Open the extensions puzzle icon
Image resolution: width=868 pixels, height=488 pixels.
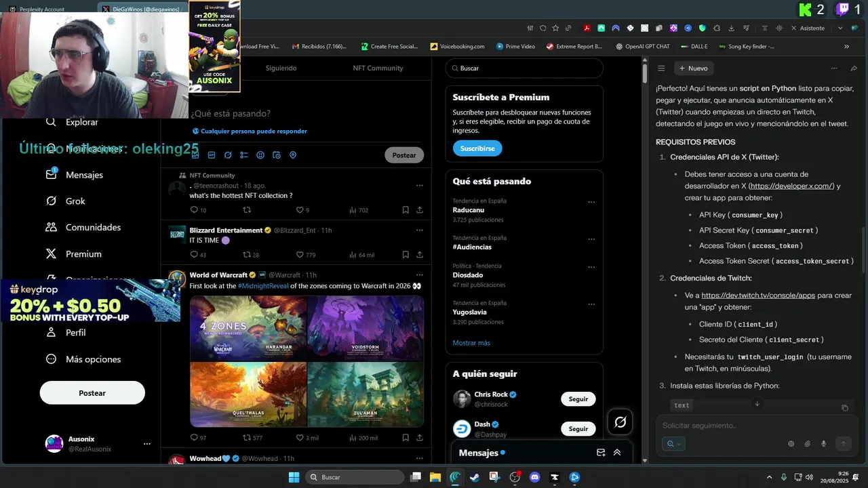[x=717, y=28]
